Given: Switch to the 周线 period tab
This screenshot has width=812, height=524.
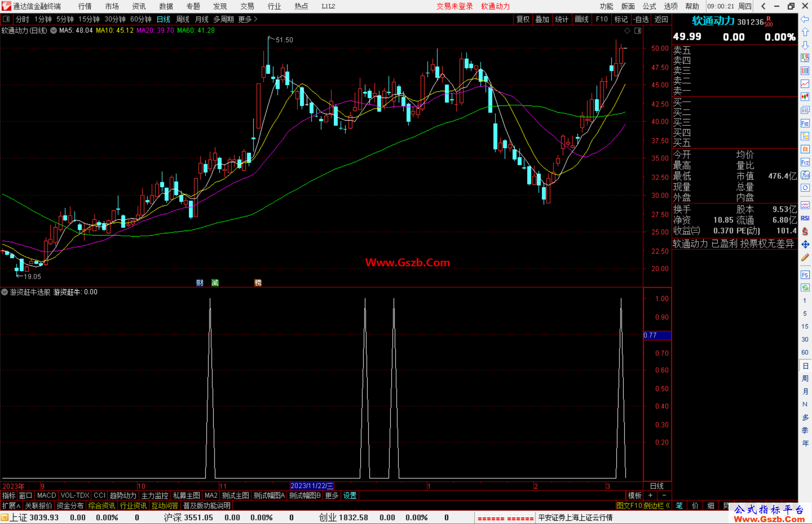Looking at the screenshot, I should pos(183,19).
